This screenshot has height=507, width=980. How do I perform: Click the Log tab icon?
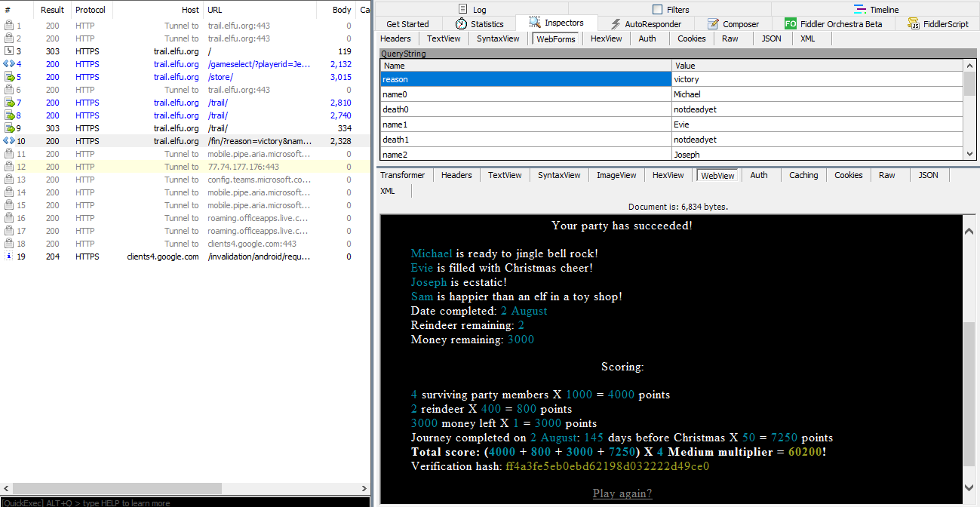tap(463, 10)
